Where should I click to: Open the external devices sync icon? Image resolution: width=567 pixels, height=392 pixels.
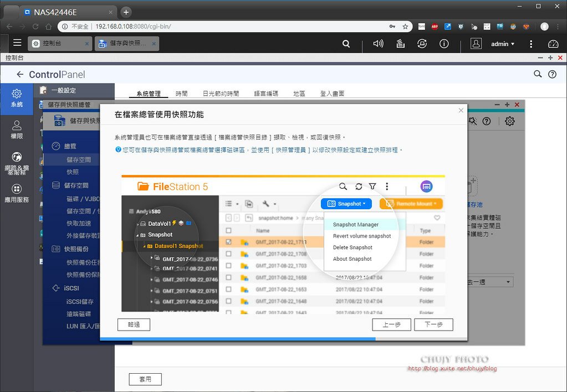pyautogui.click(x=422, y=44)
